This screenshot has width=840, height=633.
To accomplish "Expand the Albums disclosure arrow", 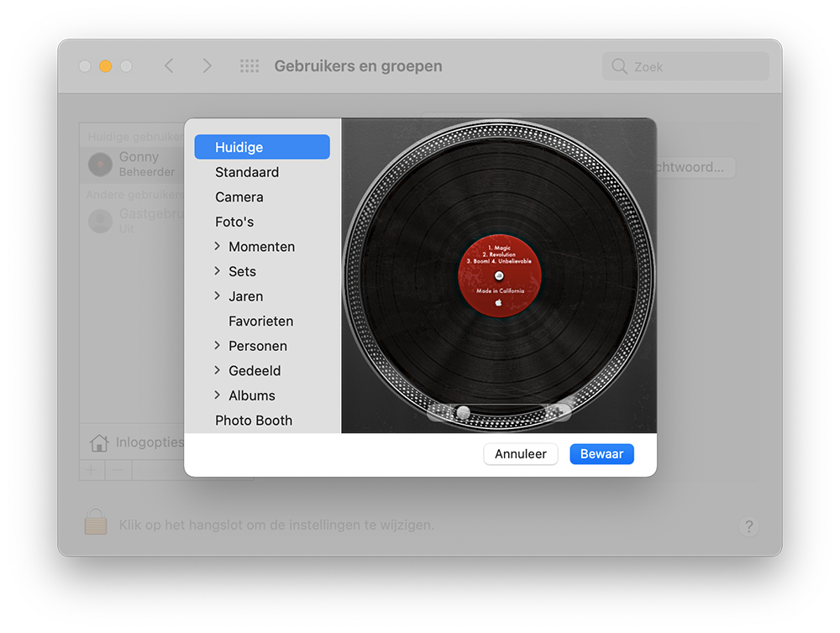I will [x=217, y=395].
